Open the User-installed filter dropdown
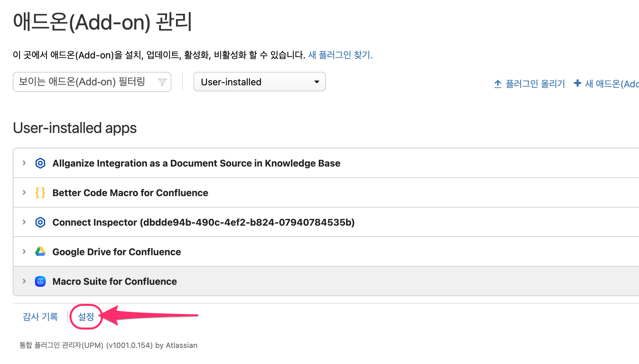Viewport: 639px width, 364px height. pos(260,82)
